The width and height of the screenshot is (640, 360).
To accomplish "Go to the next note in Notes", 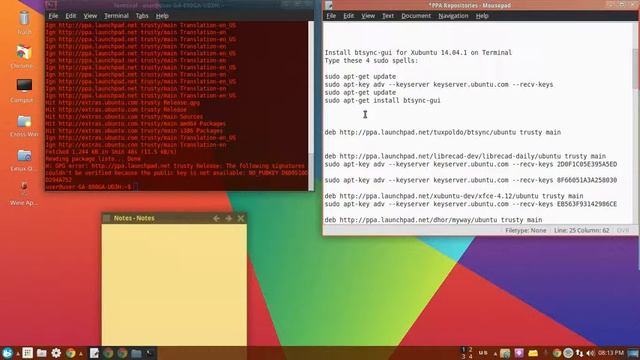I will pos(229,218).
